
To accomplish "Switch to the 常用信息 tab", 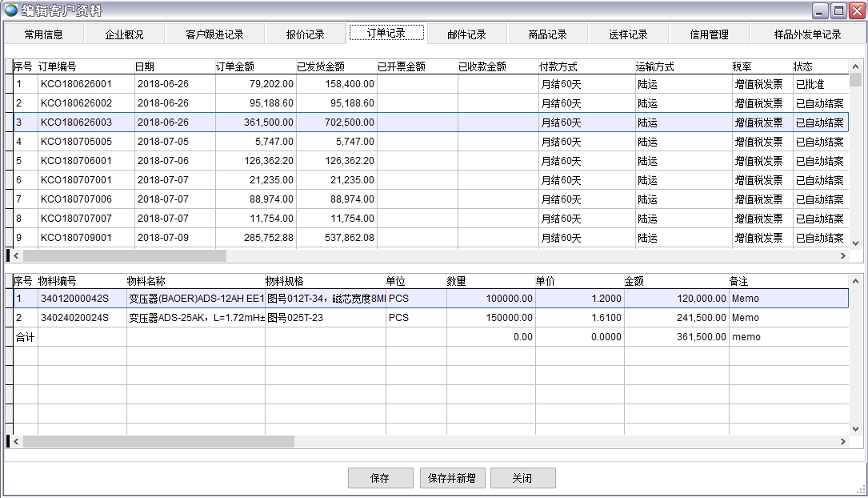I will tap(43, 34).
